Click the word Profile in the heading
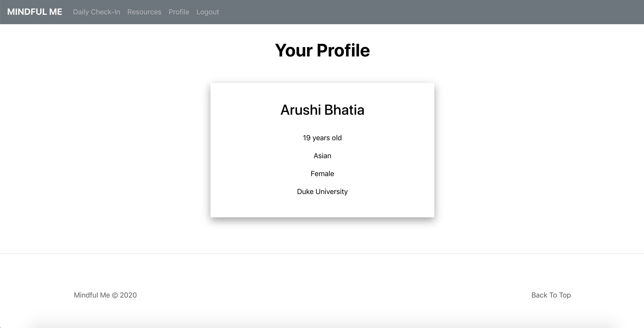Image resolution: width=644 pixels, height=328 pixels. (x=343, y=50)
